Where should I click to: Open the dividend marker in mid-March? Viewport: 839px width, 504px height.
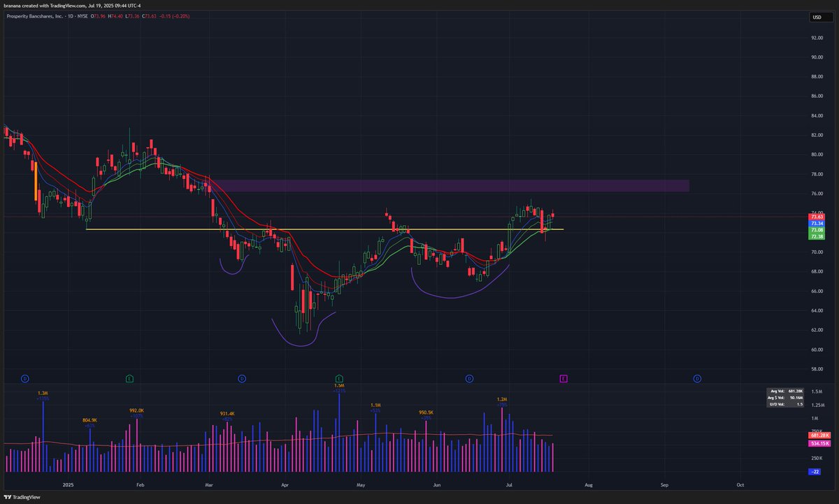(241, 378)
